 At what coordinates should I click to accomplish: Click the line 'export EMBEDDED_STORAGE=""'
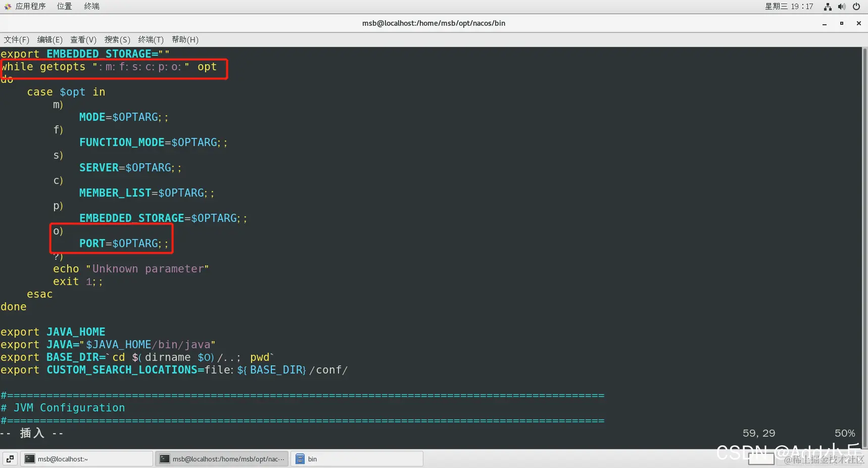(85, 54)
